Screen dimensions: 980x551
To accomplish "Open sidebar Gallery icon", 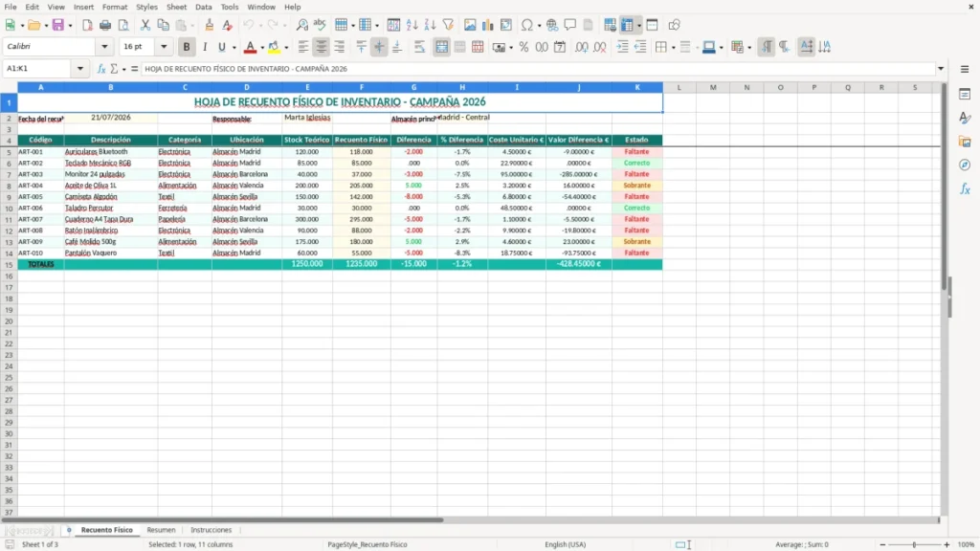I will pyautogui.click(x=965, y=142).
